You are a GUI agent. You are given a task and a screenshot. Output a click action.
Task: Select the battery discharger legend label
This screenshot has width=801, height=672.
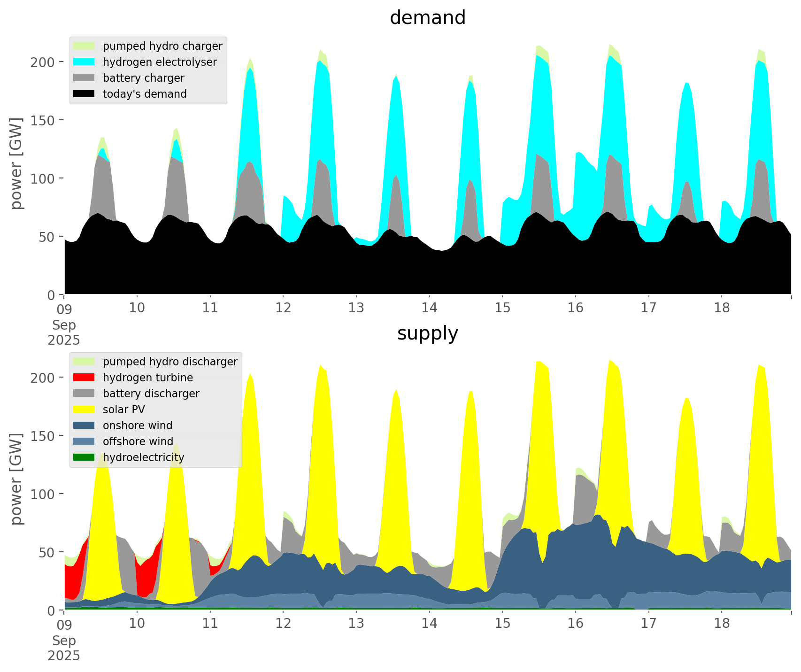[151, 394]
